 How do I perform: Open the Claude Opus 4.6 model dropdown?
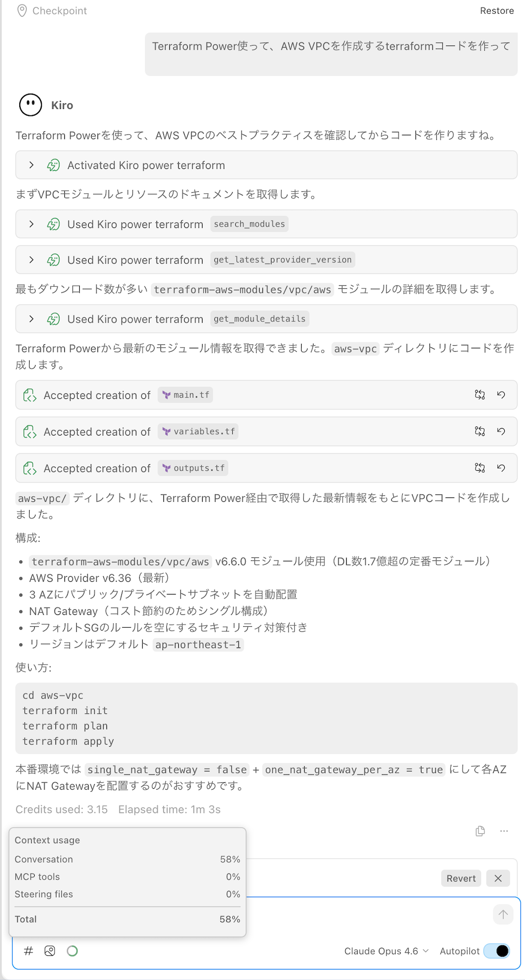click(x=386, y=951)
